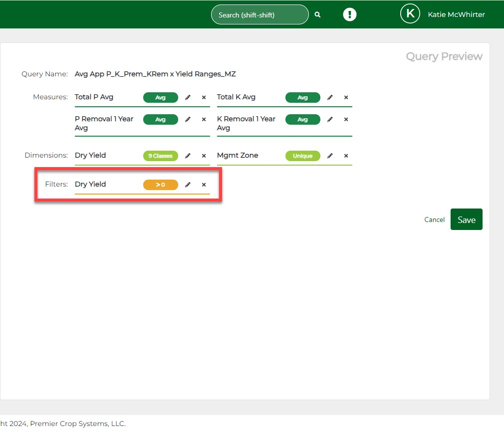The height and width of the screenshot is (434, 504).
Task: Remove P Removal 1 Year Avg measure
Action: click(204, 120)
